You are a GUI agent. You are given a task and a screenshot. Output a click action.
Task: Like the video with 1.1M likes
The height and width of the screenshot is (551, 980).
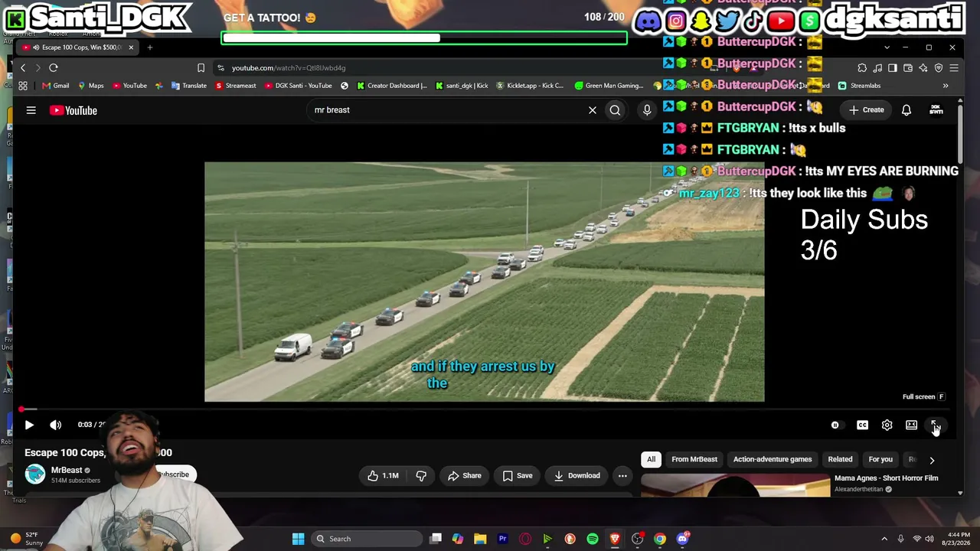click(383, 475)
